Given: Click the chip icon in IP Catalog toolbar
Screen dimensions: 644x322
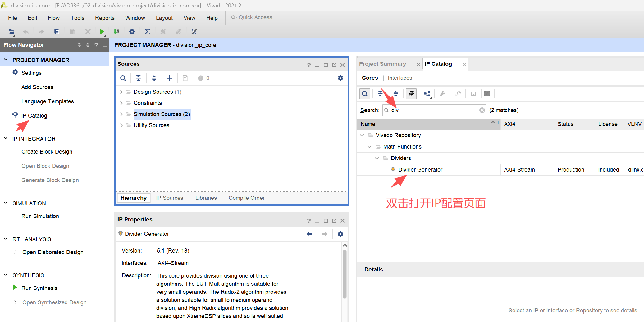Looking at the screenshot, I should pos(473,94).
